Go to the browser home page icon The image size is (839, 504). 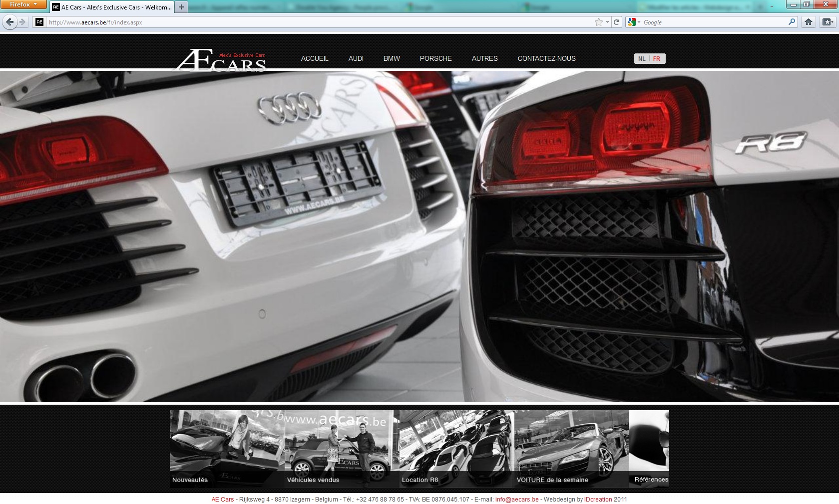pos(809,22)
